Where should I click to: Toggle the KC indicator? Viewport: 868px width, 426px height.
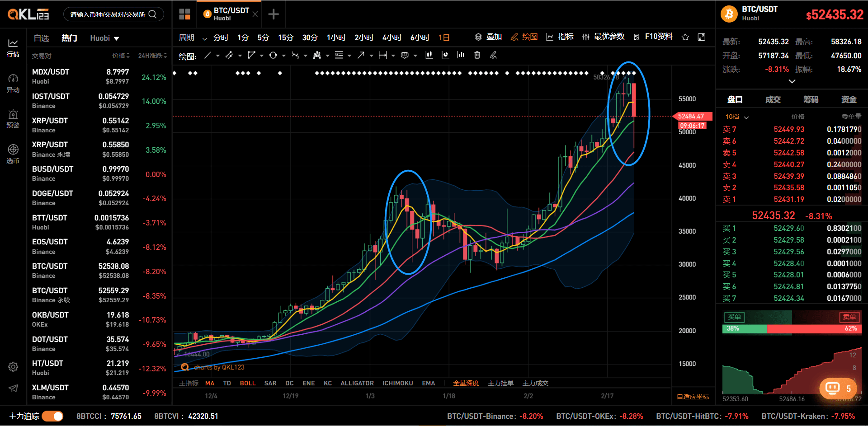tap(328, 383)
